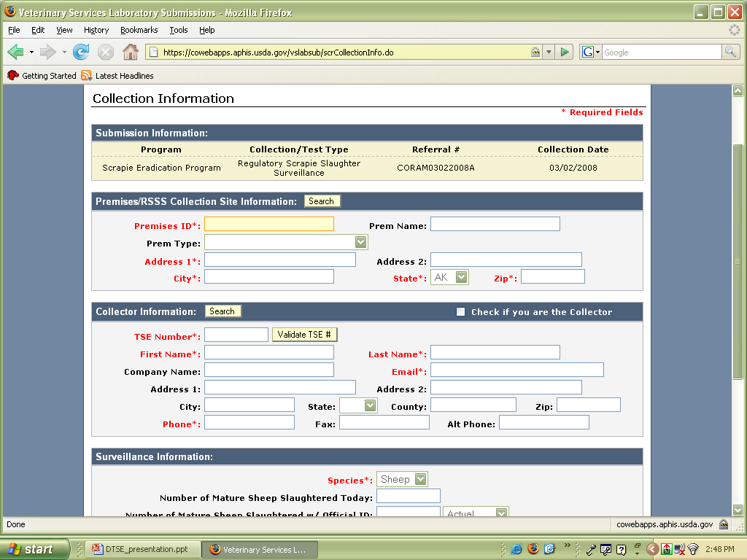
Task: Click Search in Premises Collection Site header
Action: (x=321, y=201)
